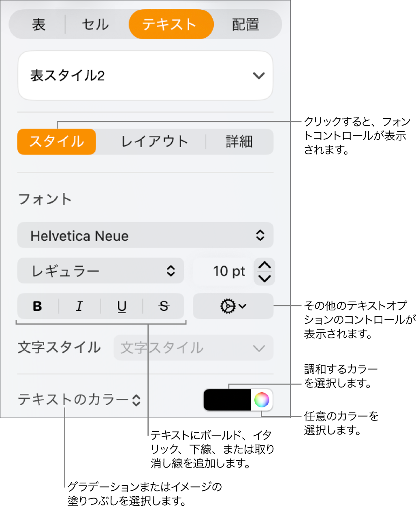Open the 表スタイル2 style dropdown

tap(145, 75)
